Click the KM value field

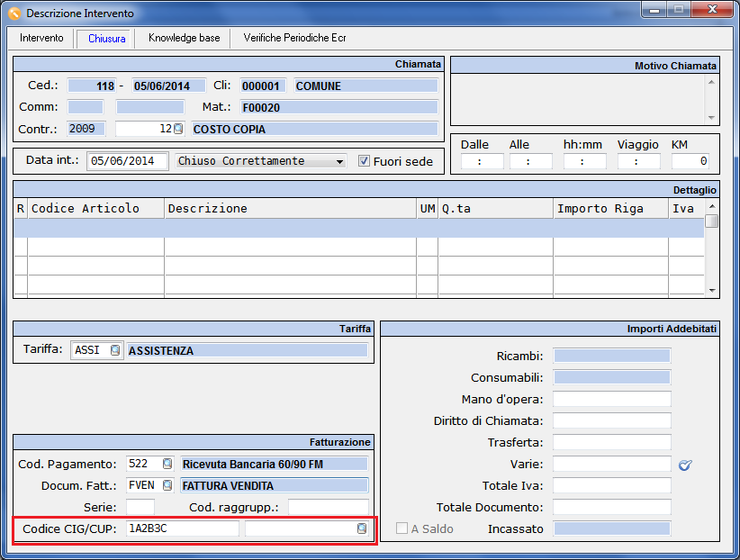[x=690, y=161]
